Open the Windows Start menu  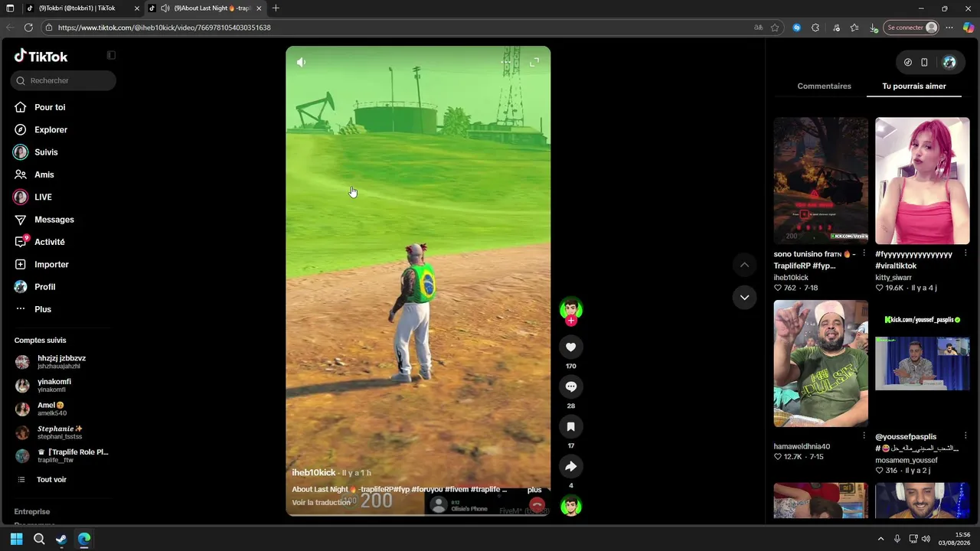(16, 539)
